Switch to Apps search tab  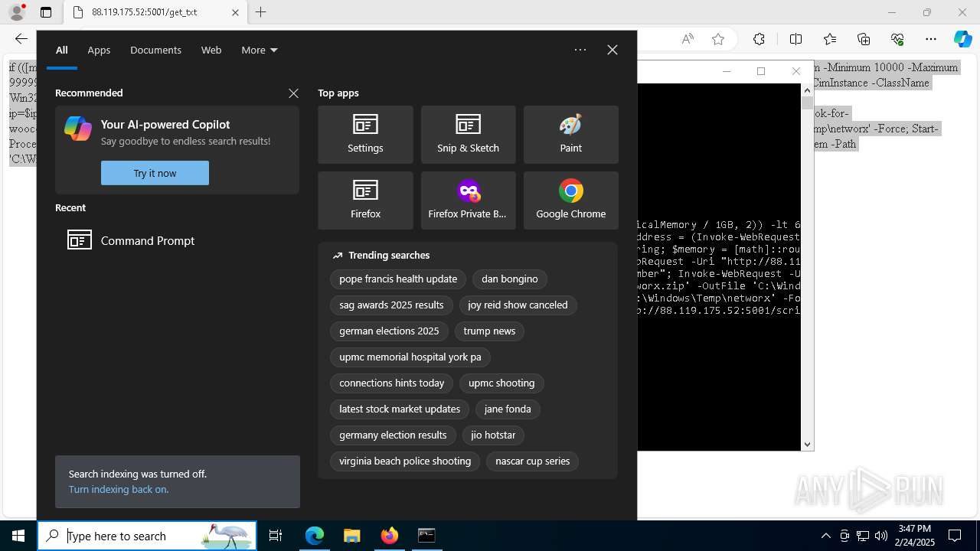(x=99, y=50)
